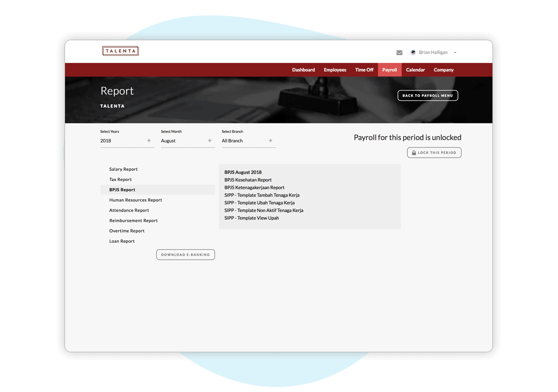Open the Time Off menu
This screenshot has height=392, width=558.
point(364,70)
